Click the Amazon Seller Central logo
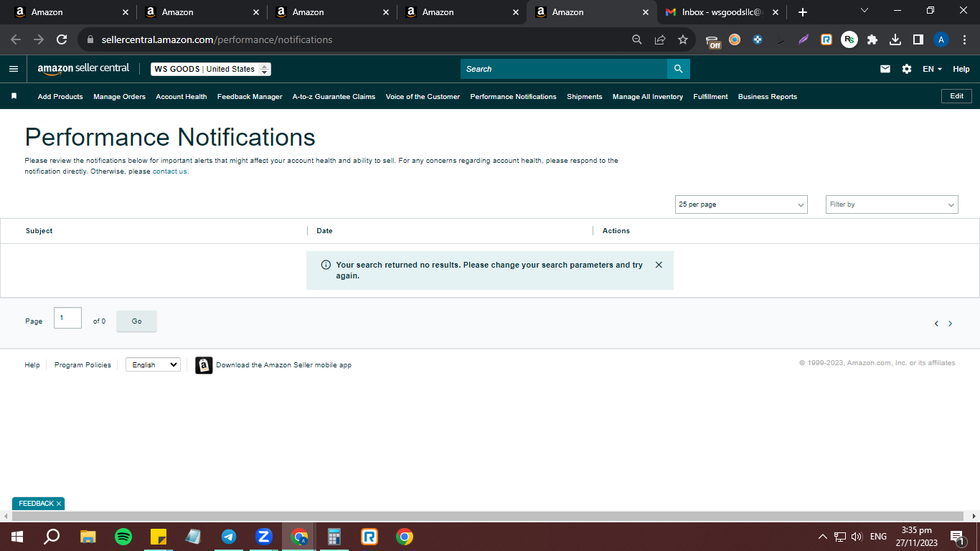Viewport: 980px width, 551px height. click(83, 69)
